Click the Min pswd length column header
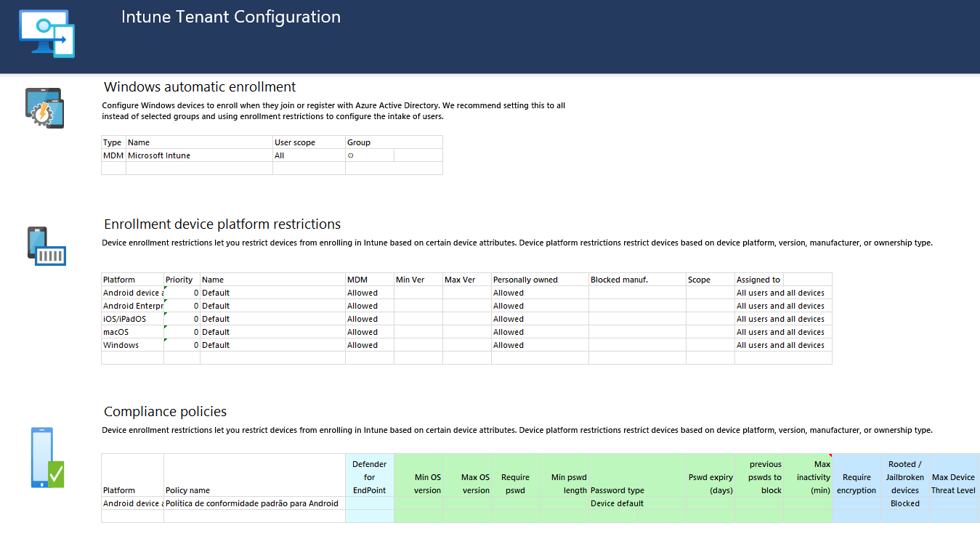The height and width of the screenshot is (536, 980). (x=564, y=476)
